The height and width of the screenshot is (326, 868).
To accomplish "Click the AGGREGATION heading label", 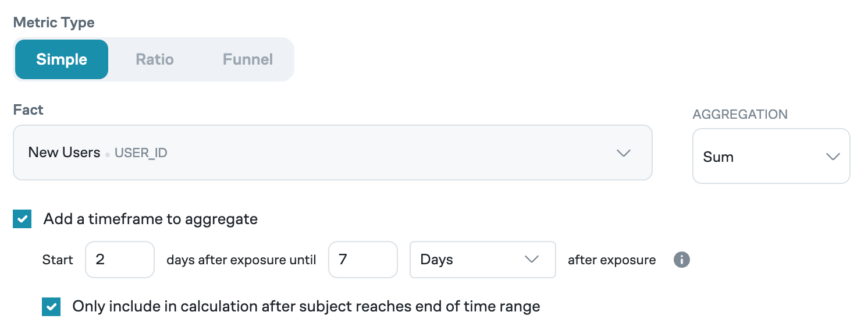I will 740,114.
